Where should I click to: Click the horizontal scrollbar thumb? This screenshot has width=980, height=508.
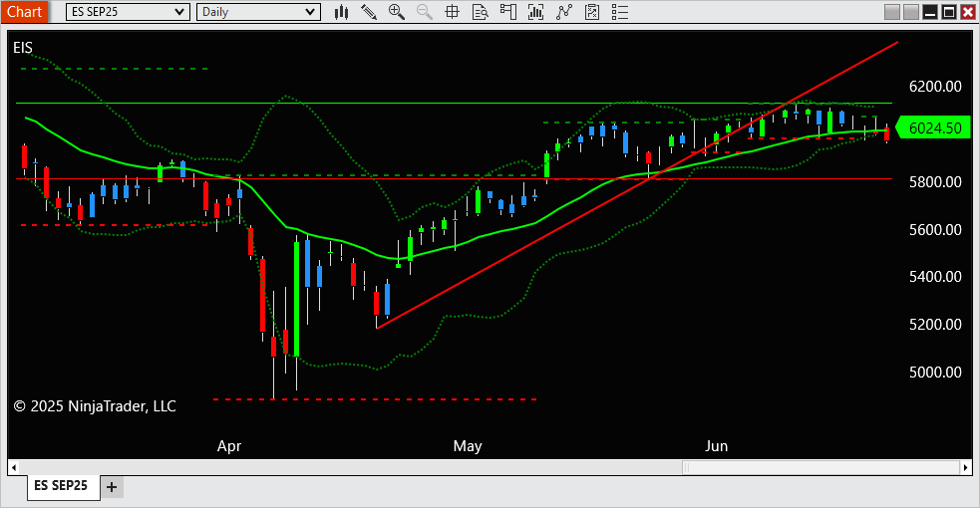(x=820, y=467)
